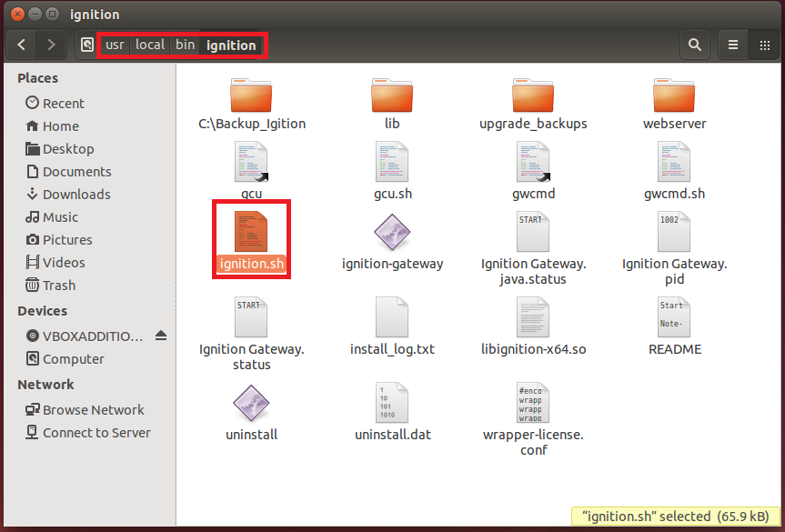The height and width of the screenshot is (532, 785).
Task: Open the search magnifier button
Action: point(694,45)
